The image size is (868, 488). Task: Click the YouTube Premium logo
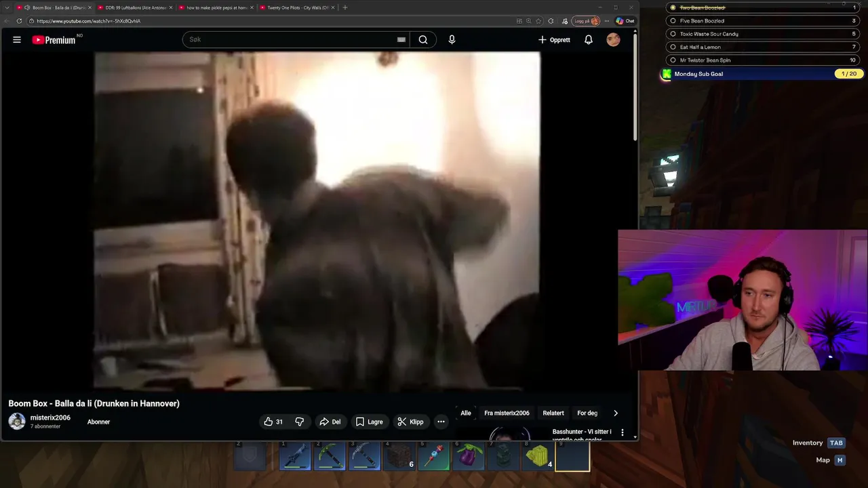point(54,40)
